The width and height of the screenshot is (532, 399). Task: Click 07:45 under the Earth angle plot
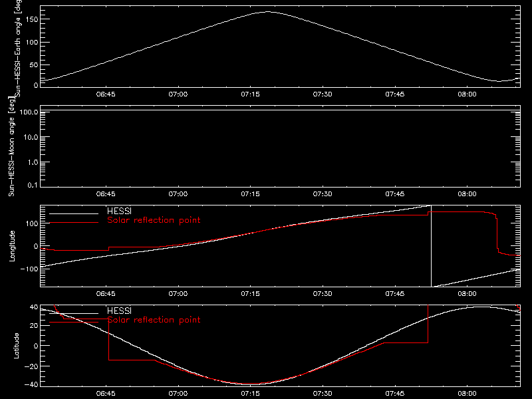pyautogui.click(x=394, y=94)
